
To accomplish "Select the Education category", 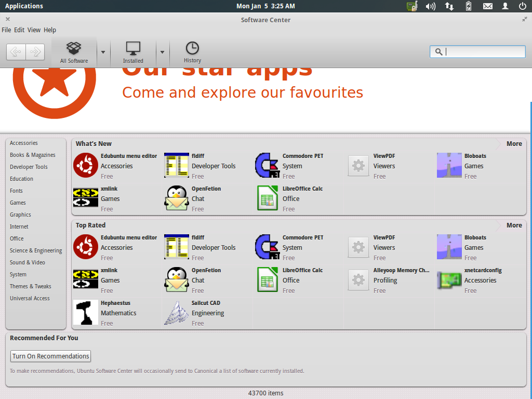I will tap(21, 179).
